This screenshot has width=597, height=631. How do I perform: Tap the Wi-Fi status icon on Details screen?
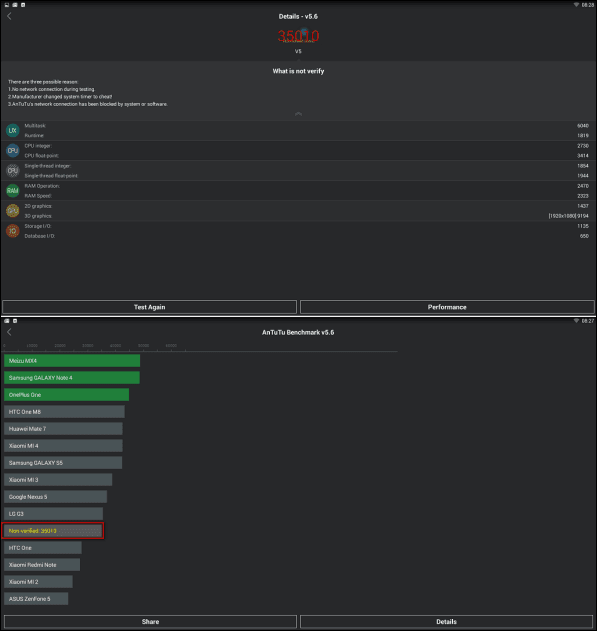[x=576, y=5]
